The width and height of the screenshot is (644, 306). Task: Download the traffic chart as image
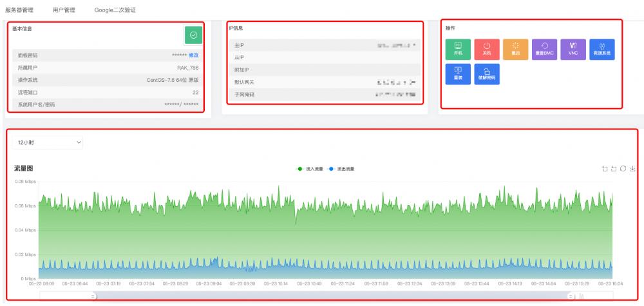click(632, 169)
